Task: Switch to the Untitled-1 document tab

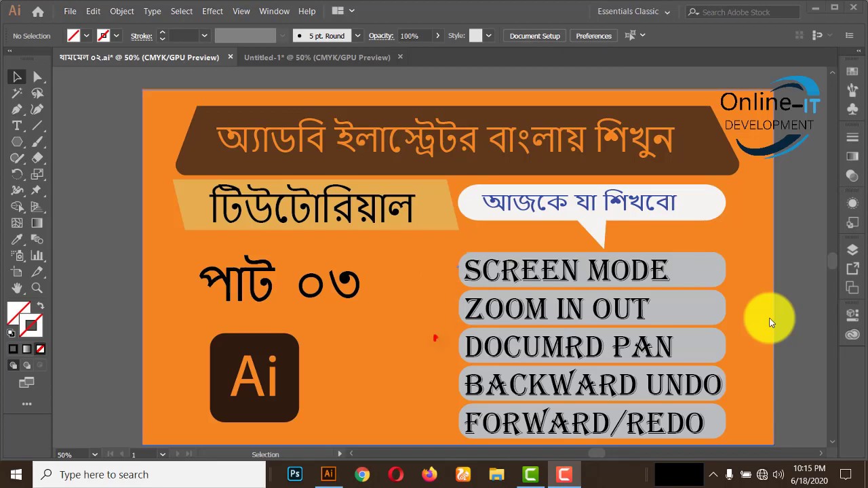Action: [x=317, y=58]
